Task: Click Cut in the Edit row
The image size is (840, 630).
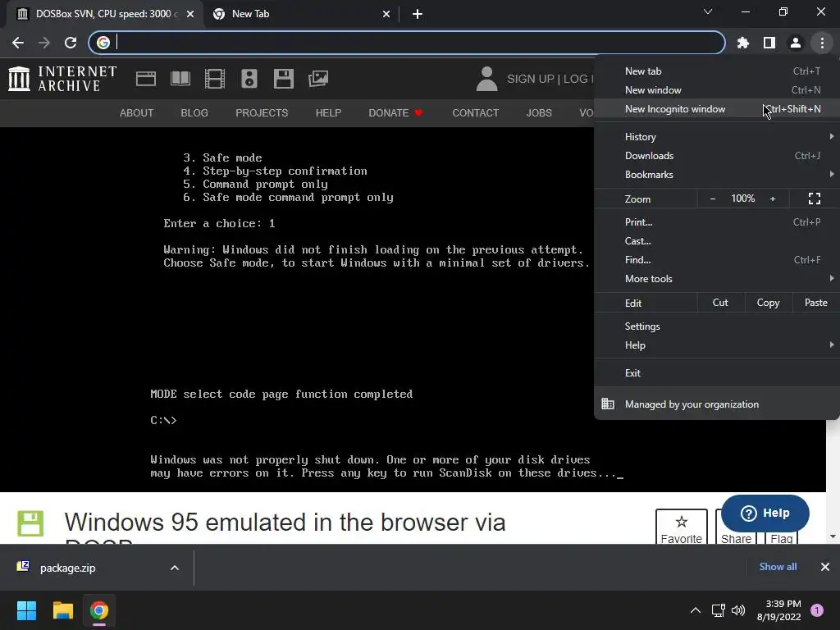Action: (x=720, y=303)
